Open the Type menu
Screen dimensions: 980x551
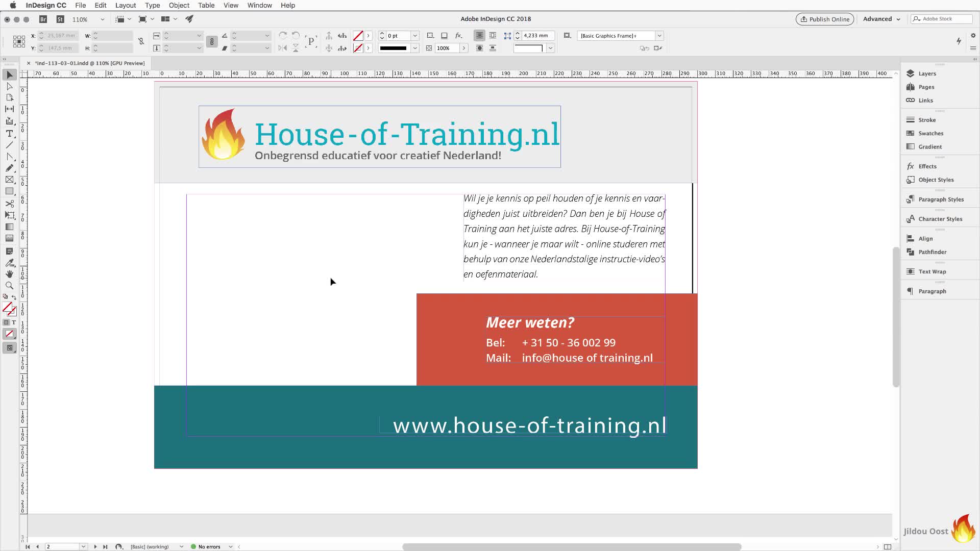152,5
